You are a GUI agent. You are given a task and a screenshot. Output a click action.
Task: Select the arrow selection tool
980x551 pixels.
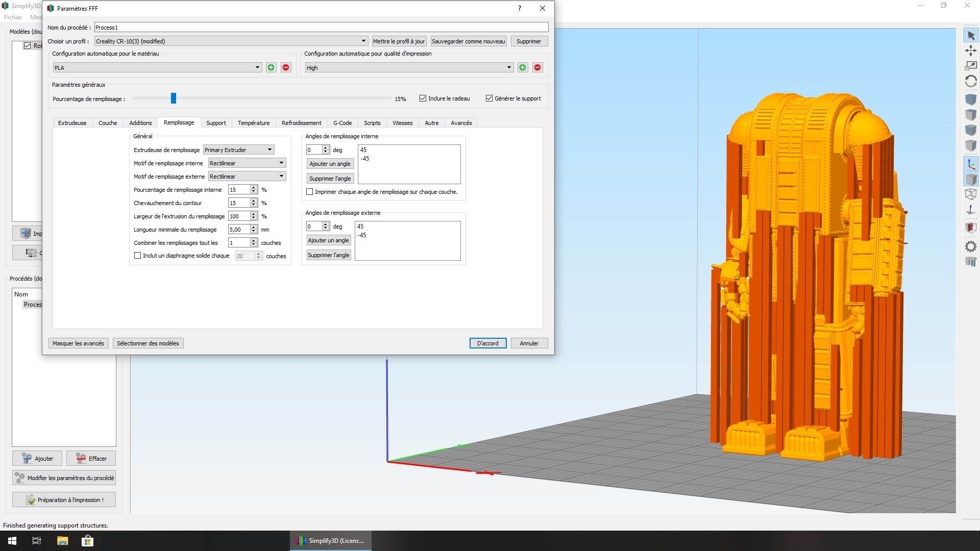(971, 36)
